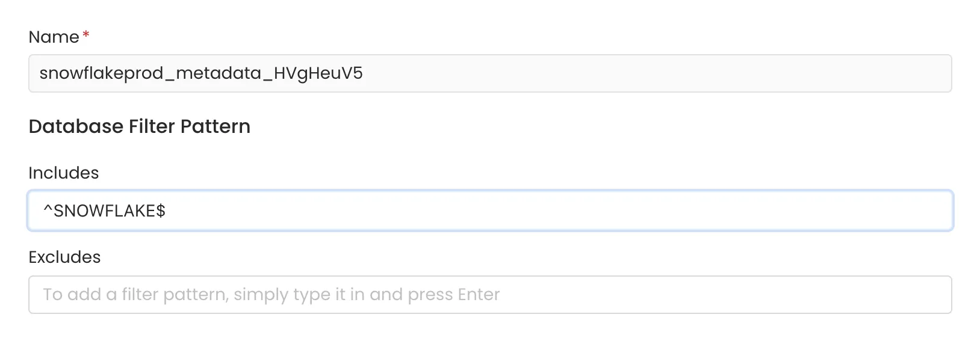Click the Database Filter Pattern heading
Image resolution: width=980 pixels, height=338 pixels.
(x=139, y=127)
